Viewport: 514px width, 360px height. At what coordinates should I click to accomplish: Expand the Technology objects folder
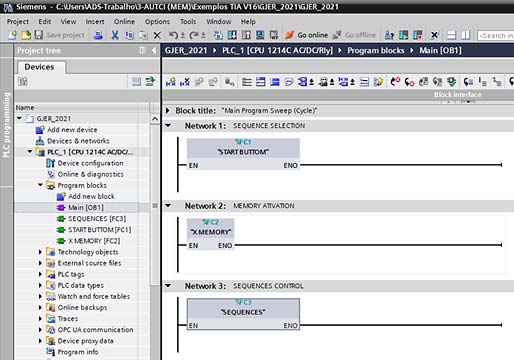pos(40,252)
